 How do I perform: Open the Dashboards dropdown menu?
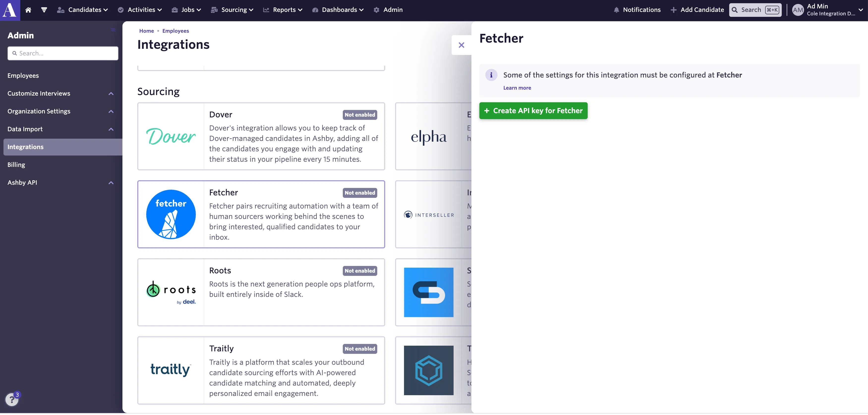pos(338,10)
